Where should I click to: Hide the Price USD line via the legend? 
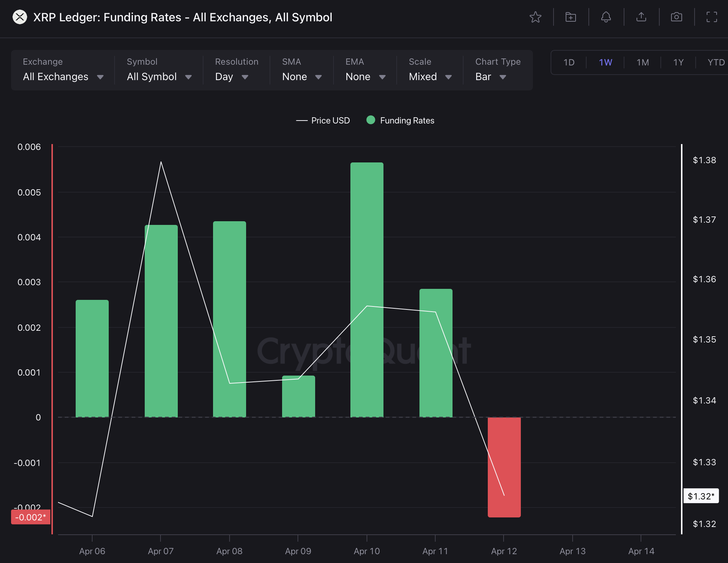[x=323, y=120]
